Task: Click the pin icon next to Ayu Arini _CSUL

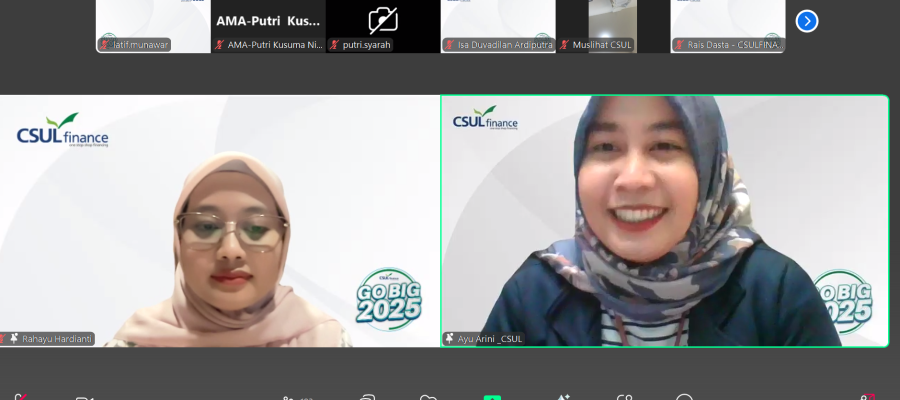Action: coord(449,339)
